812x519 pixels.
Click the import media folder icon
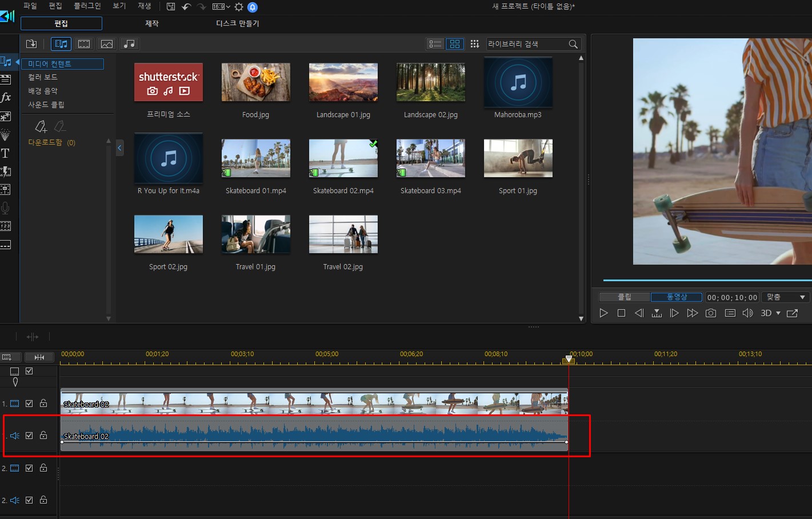(31, 44)
